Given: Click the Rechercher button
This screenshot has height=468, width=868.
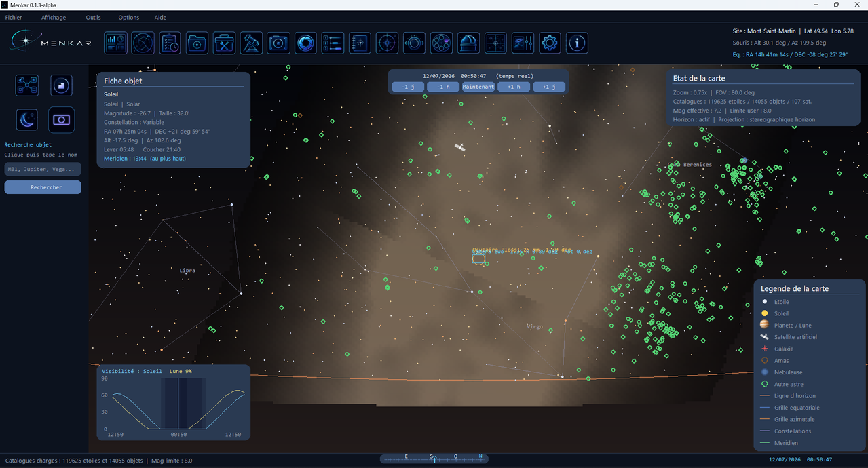Looking at the screenshot, I should 43,187.
